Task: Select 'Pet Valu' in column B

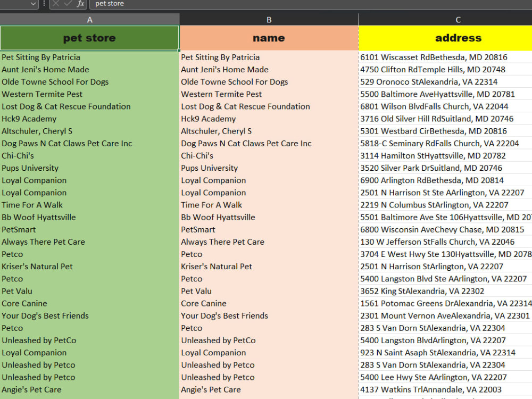Action: point(196,291)
